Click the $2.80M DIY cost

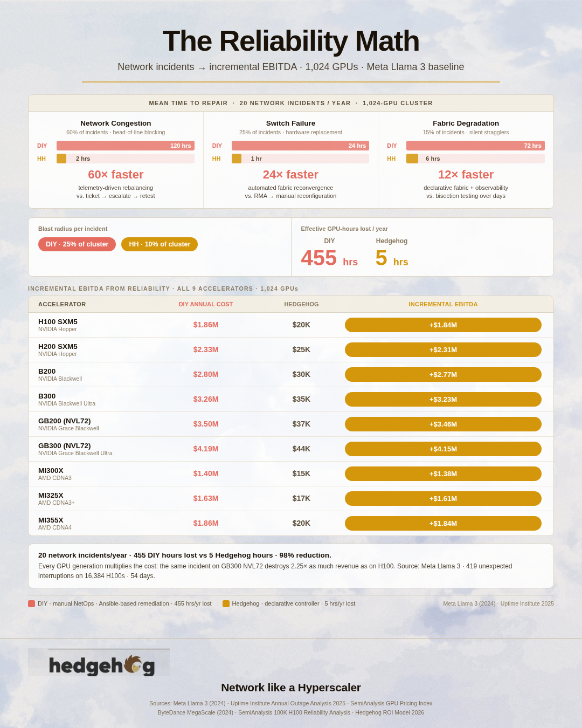tap(206, 375)
